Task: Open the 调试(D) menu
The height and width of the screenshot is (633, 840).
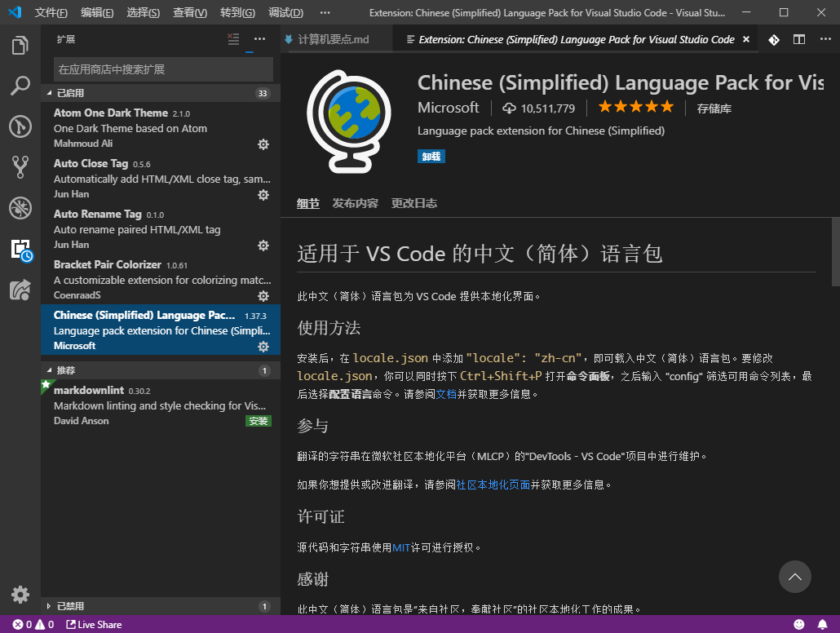Action: (x=285, y=12)
